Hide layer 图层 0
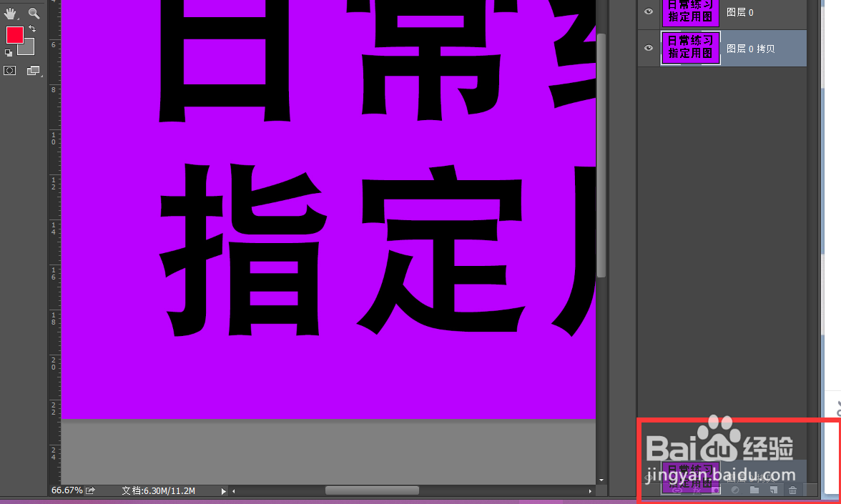This screenshot has height=504, width=841. [x=649, y=11]
